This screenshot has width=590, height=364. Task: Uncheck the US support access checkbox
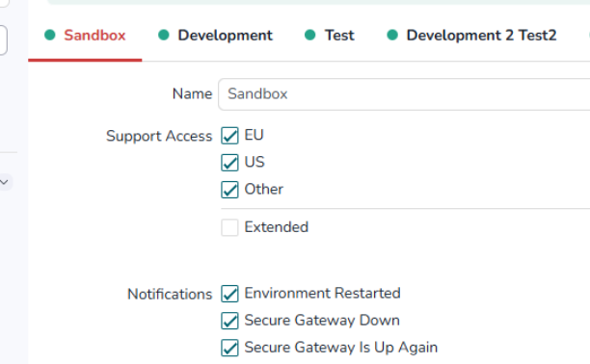coord(229,163)
